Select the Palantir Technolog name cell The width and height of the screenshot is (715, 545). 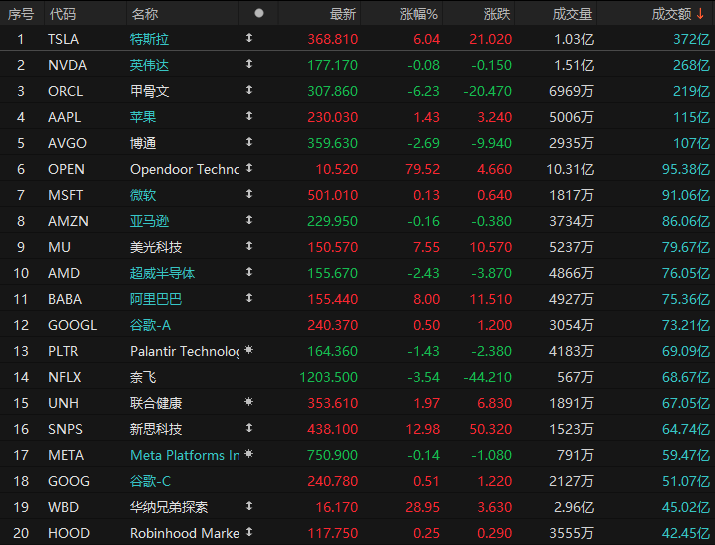coord(185,351)
